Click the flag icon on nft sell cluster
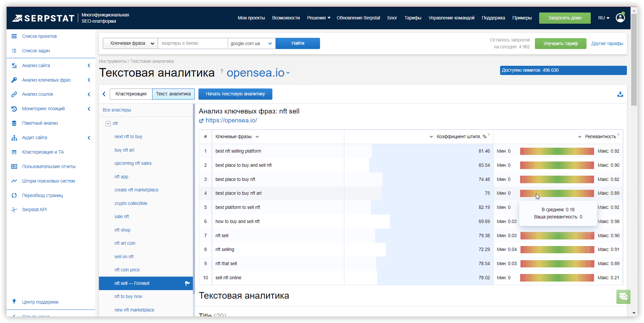 188,283
